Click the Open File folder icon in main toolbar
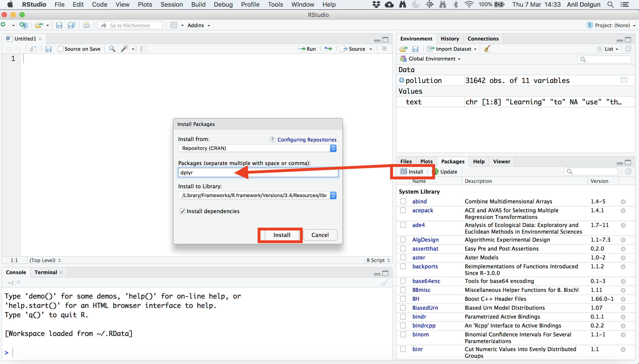Image resolution: width=639 pixels, height=364 pixels. tap(39, 25)
